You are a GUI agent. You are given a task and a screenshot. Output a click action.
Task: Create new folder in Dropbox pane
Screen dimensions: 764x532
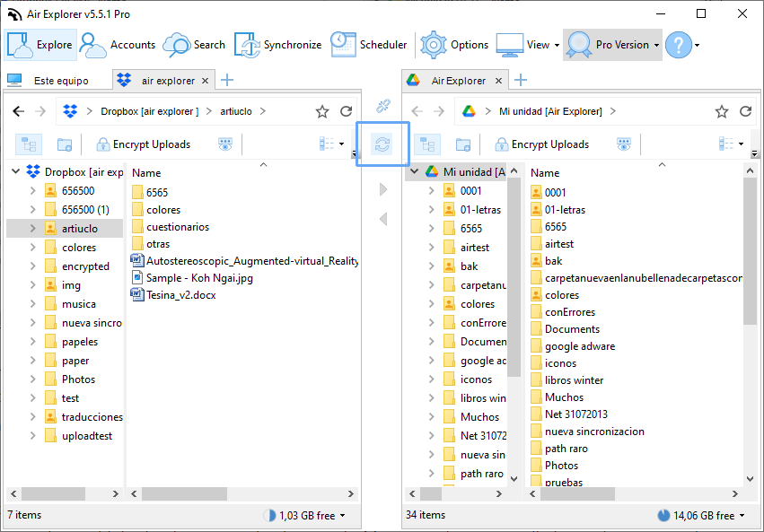tap(65, 144)
